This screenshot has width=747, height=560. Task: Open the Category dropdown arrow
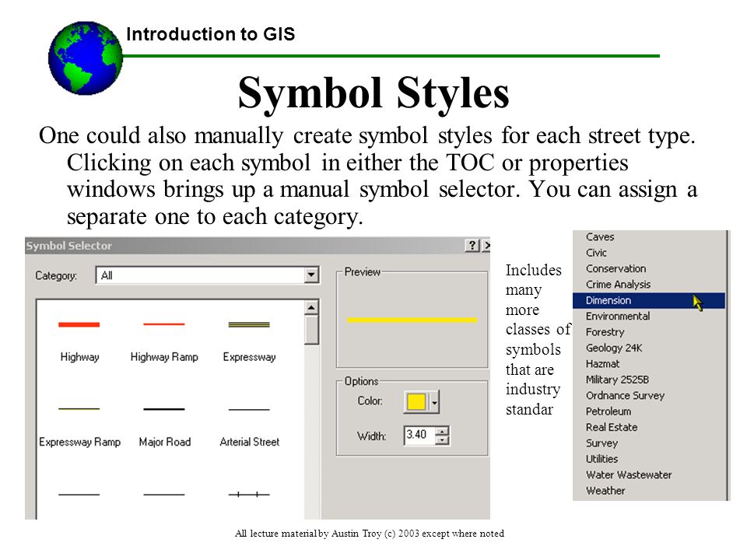(311, 275)
